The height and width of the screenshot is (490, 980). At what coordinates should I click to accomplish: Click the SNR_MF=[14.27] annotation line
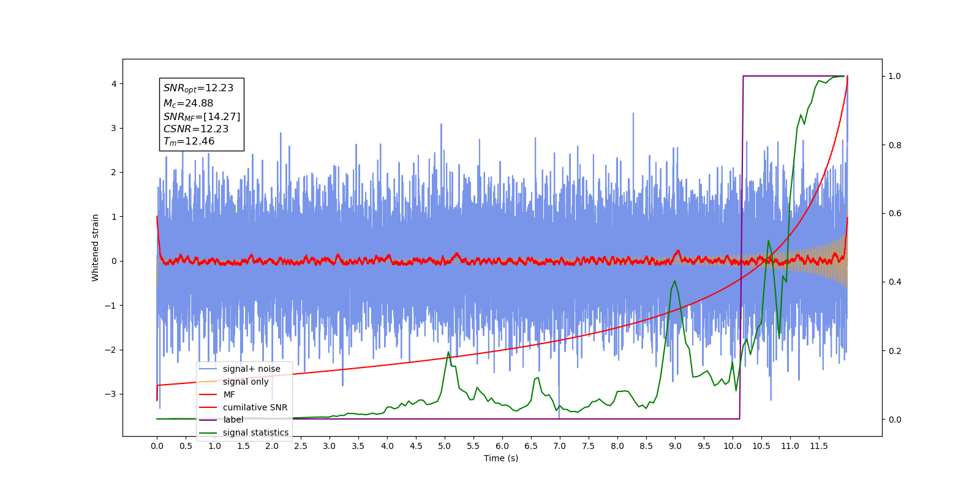pos(202,116)
